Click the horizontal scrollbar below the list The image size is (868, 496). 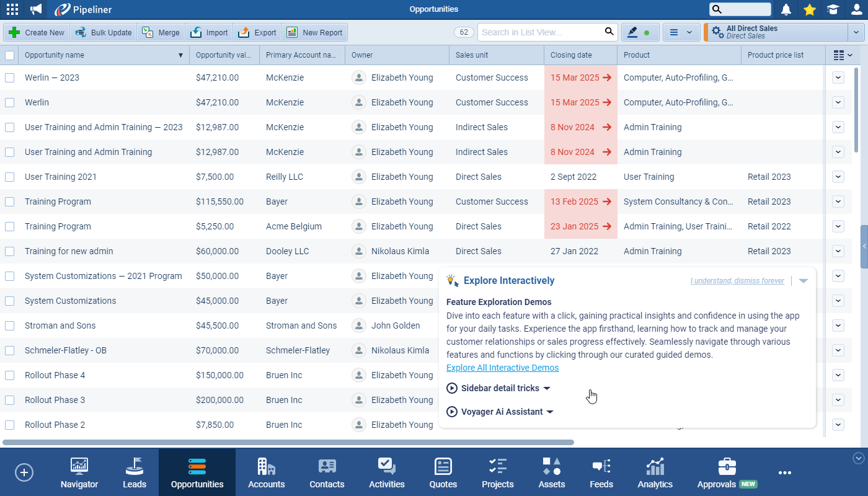coord(288,443)
